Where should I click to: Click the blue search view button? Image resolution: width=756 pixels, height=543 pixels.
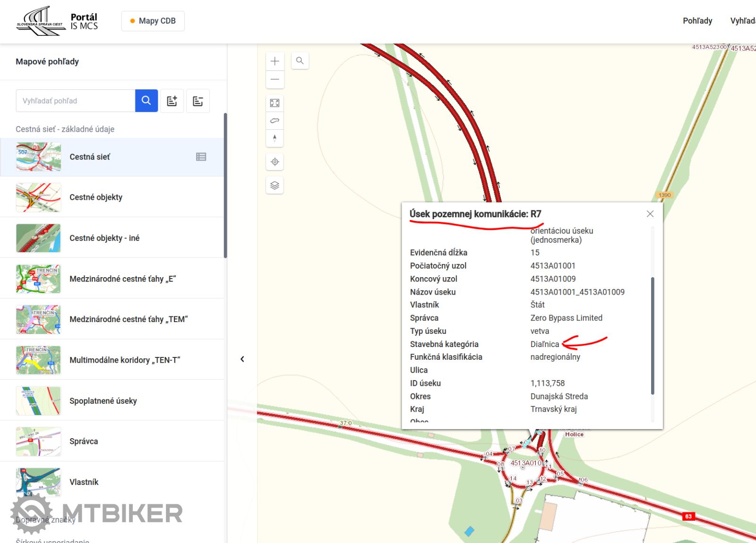[146, 101]
